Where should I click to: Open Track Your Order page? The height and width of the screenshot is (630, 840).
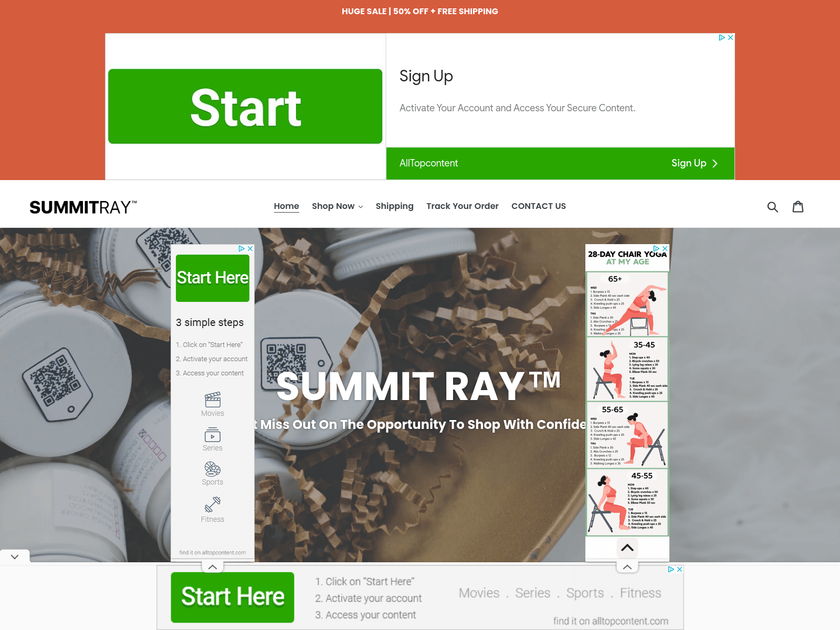coord(463,206)
